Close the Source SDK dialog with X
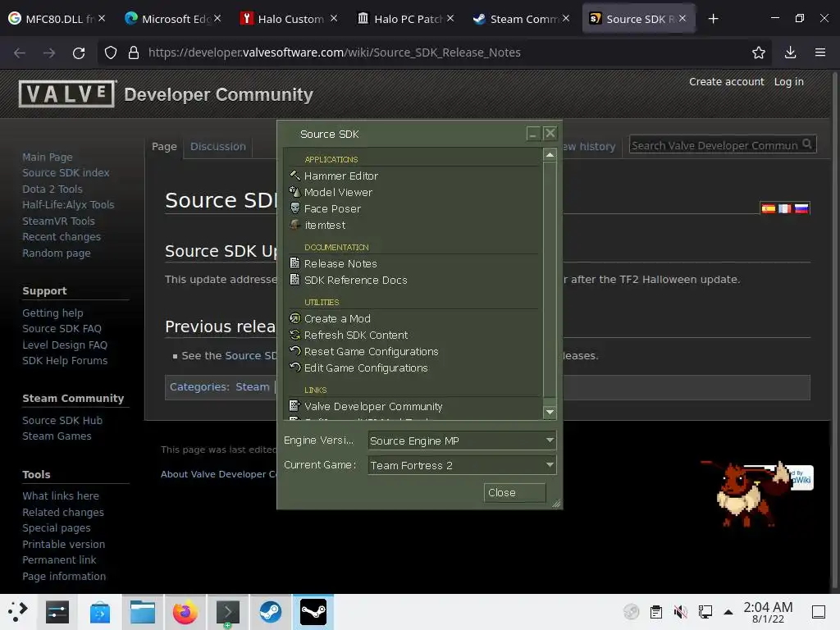Viewport: 840px width, 630px height. pos(550,134)
